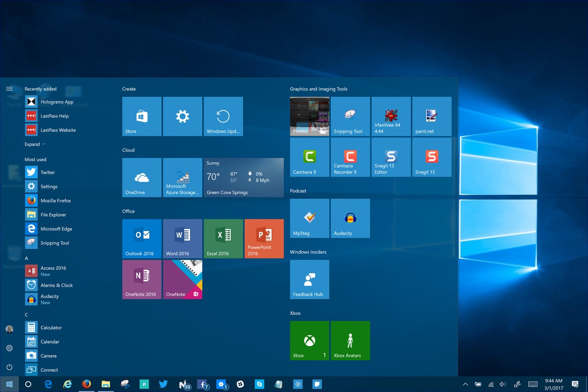
Task: Open OneDrive from the Cloud group
Action: [141, 177]
